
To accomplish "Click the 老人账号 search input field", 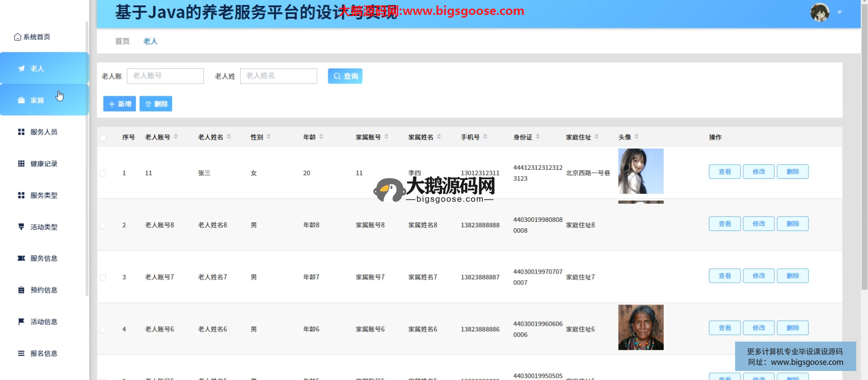I will (165, 76).
